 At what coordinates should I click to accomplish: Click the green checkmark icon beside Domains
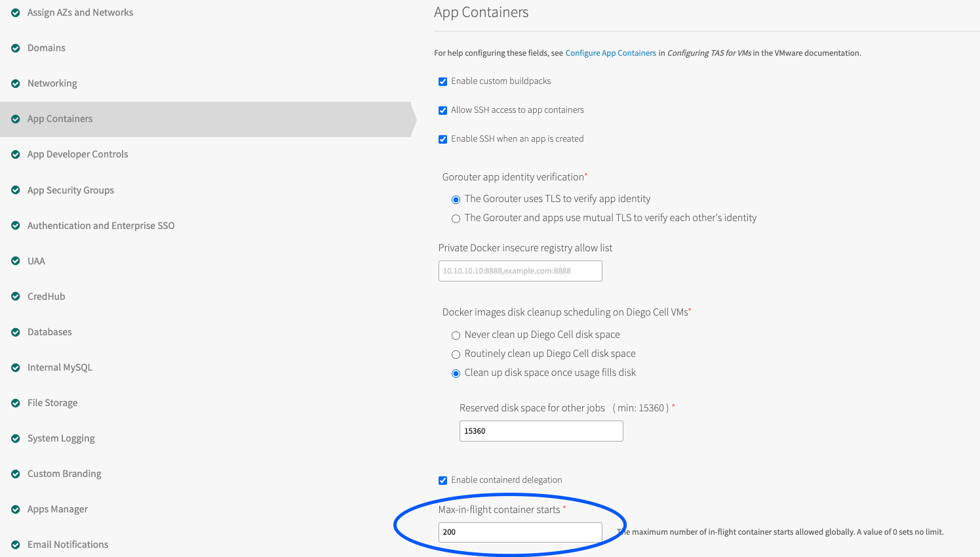tap(16, 49)
